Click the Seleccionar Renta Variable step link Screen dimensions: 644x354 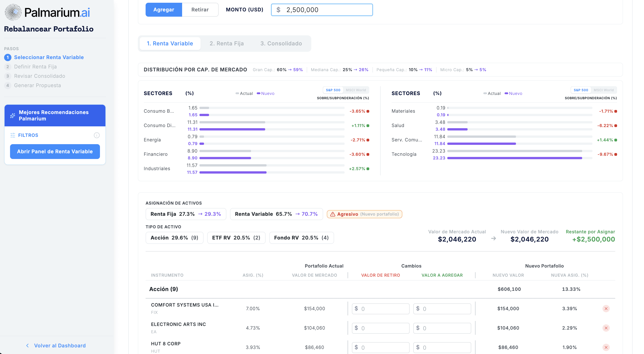click(49, 57)
